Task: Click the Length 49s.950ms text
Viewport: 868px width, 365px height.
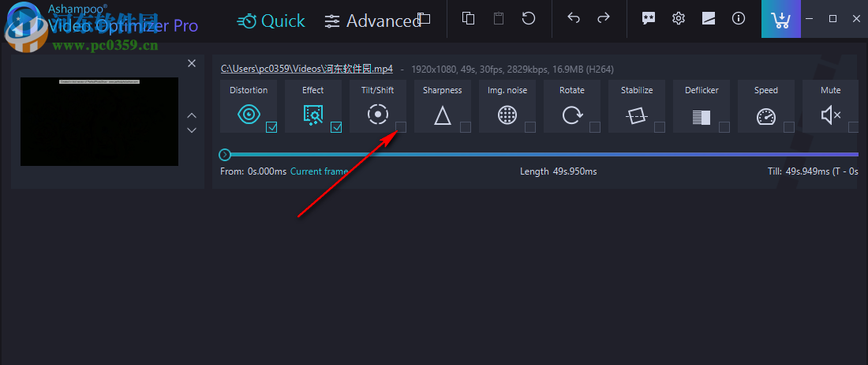Action: point(558,171)
